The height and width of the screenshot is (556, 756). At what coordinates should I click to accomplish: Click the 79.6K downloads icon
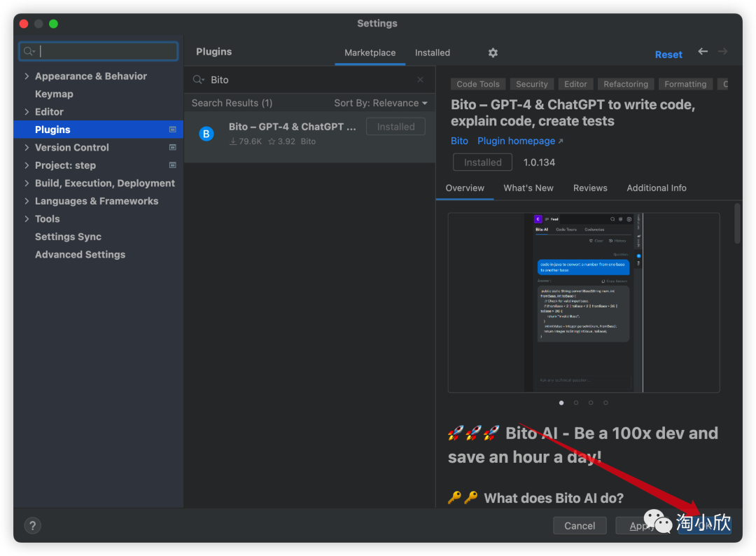[233, 141]
